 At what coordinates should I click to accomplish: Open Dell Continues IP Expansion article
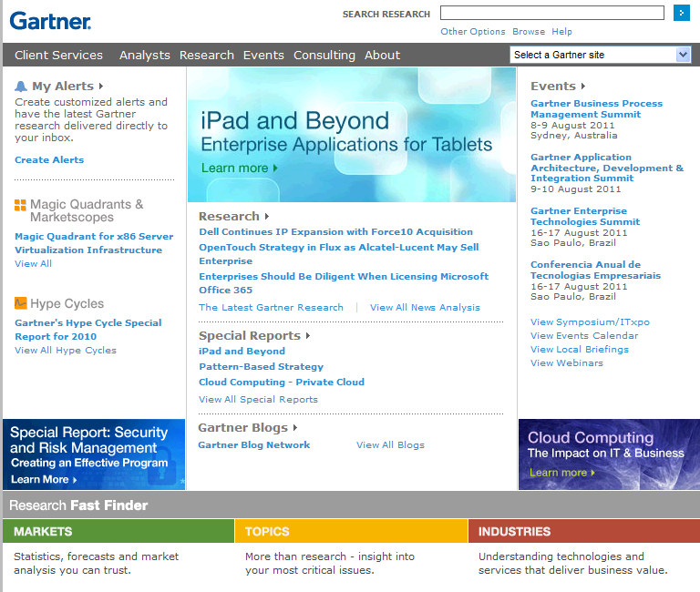pos(335,231)
